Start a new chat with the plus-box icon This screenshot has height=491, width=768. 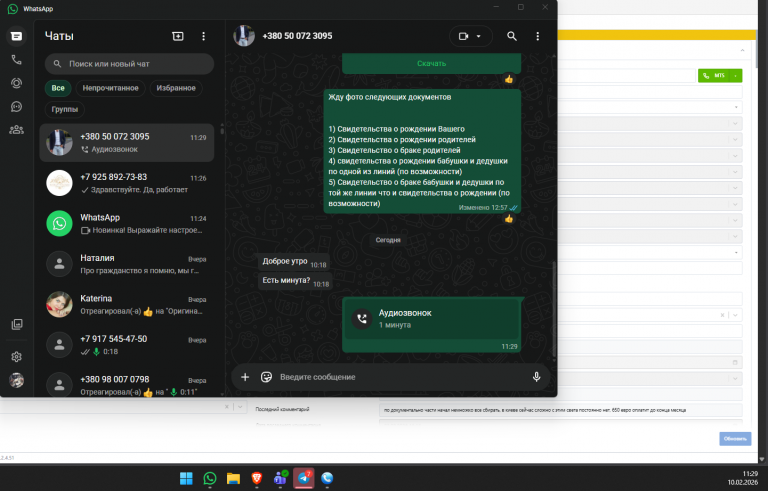click(x=178, y=36)
